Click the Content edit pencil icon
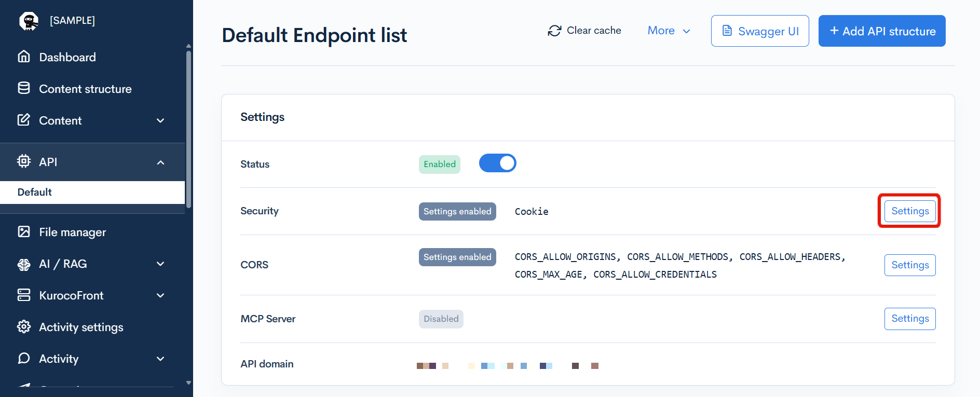 (24, 120)
